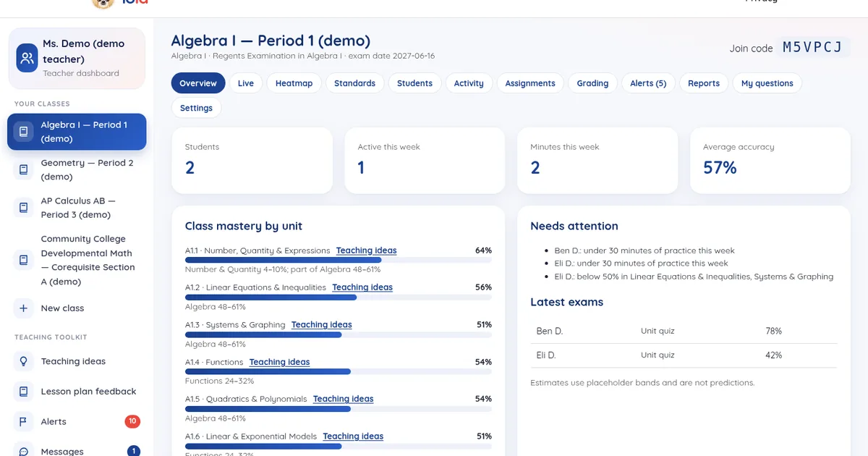Click the Eli D. exam row name

tap(546, 355)
